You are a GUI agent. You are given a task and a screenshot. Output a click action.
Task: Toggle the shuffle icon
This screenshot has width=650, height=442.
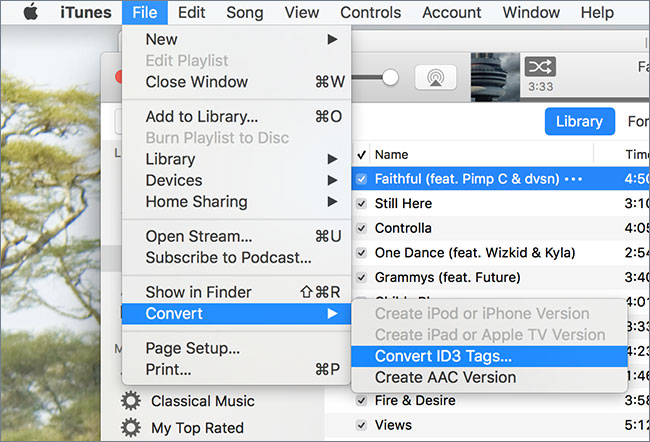[540, 67]
